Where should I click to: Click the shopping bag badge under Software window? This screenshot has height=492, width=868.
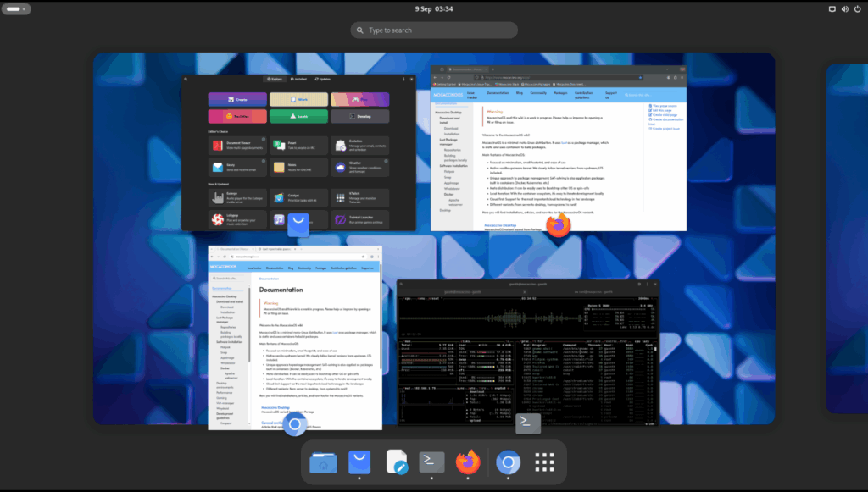(300, 225)
